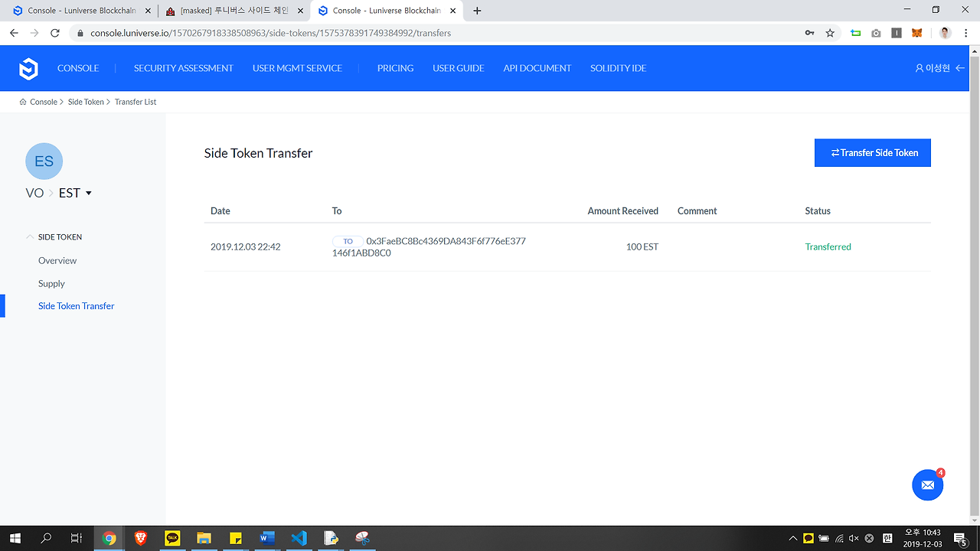Click the circular ES avatar in the sidebar
Viewport: 980px width, 551px height.
[44, 161]
